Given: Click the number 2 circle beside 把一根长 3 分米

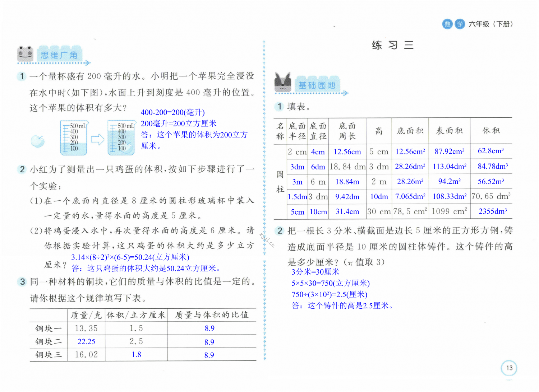Looking at the screenshot, I should coord(280,231).
